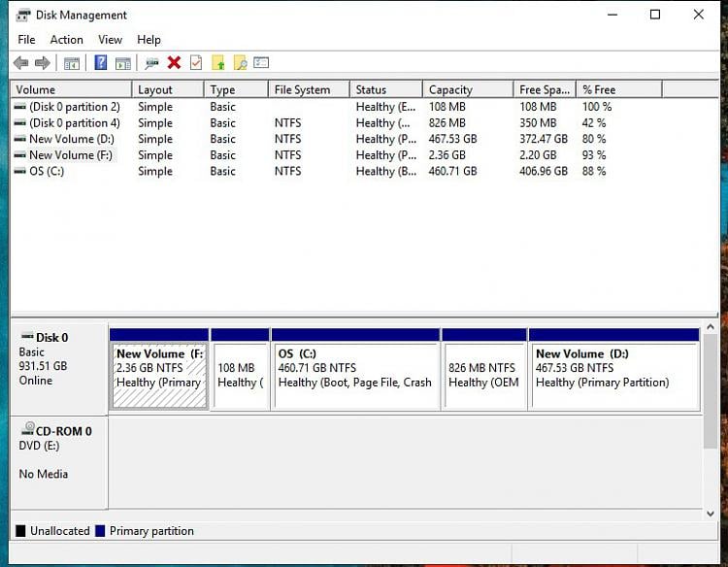Sort by % Free column header
The image size is (728, 567).
pyautogui.click(x=619, y=89)
